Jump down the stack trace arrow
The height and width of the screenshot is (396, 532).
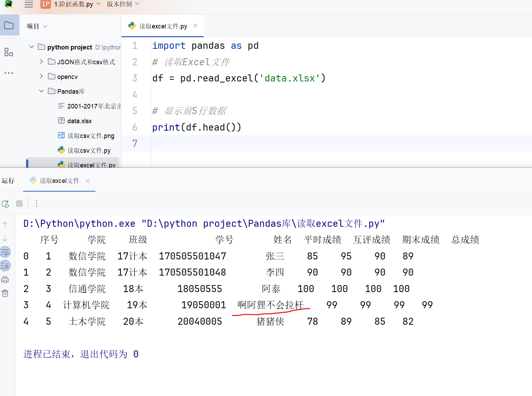pos(5,239)
